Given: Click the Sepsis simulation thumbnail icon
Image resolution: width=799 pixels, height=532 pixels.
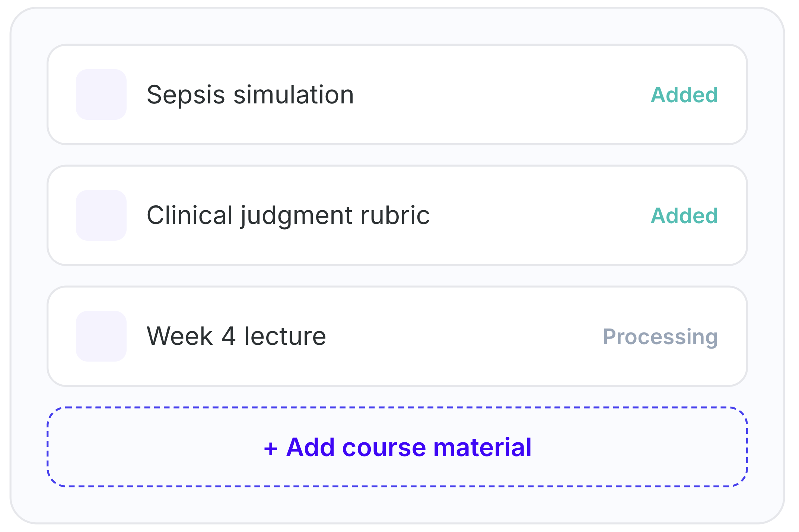Looking at the screenshot, I should [x=101, y=94].
